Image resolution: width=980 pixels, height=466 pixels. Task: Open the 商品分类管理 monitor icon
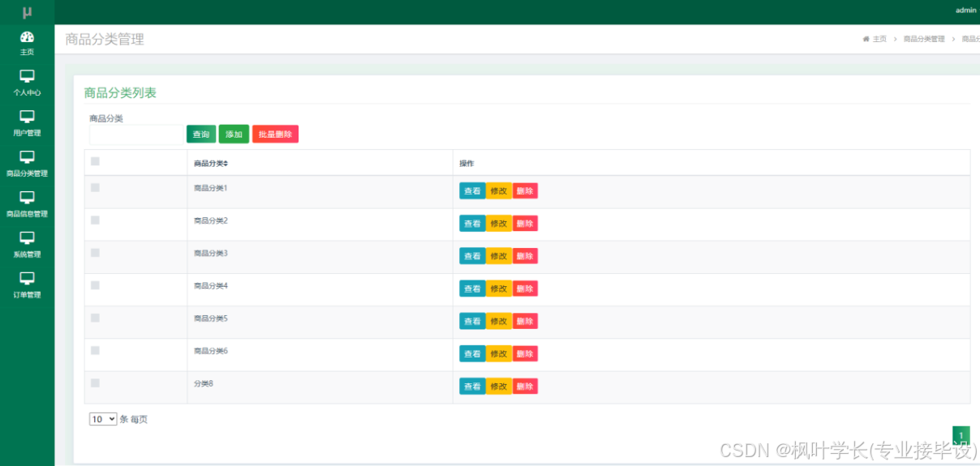[27, 157]
